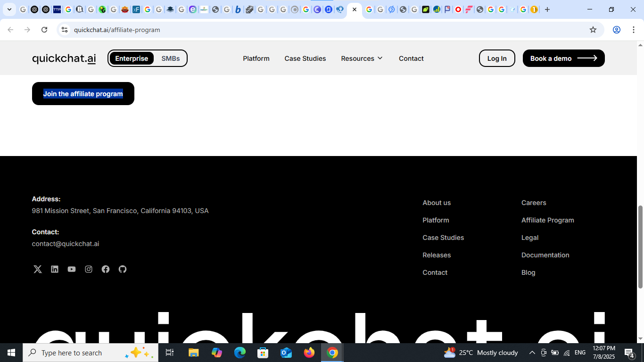Open the Contact footer link
The image size is (644, 362).
(x=435, y=272)
